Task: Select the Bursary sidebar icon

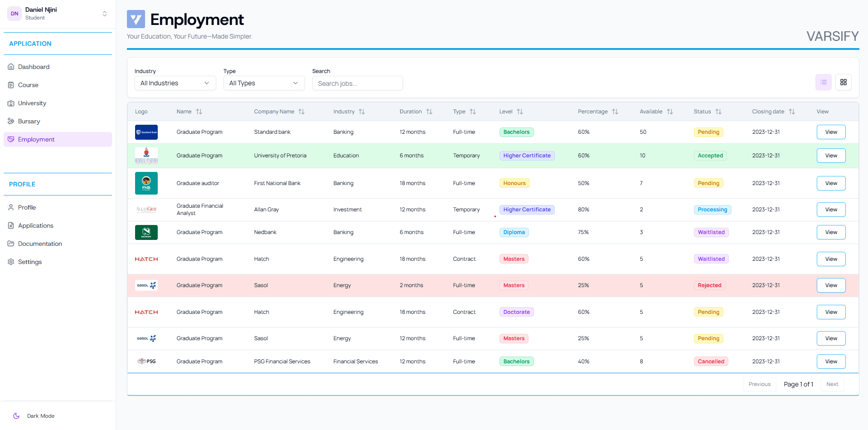Action: 11,121
